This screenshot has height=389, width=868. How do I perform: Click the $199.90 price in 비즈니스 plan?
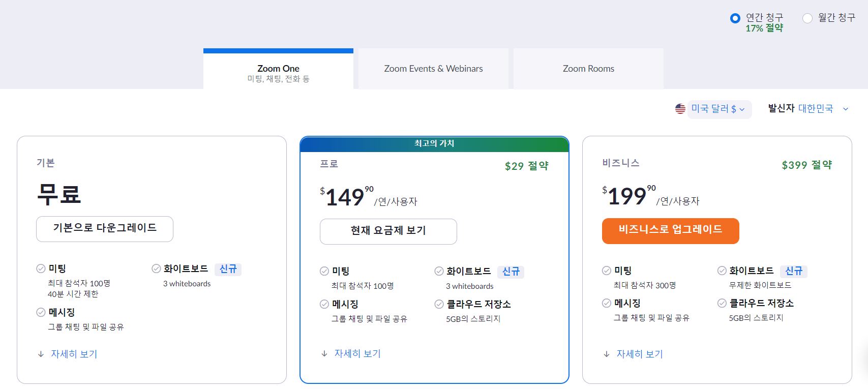[629, 196]
